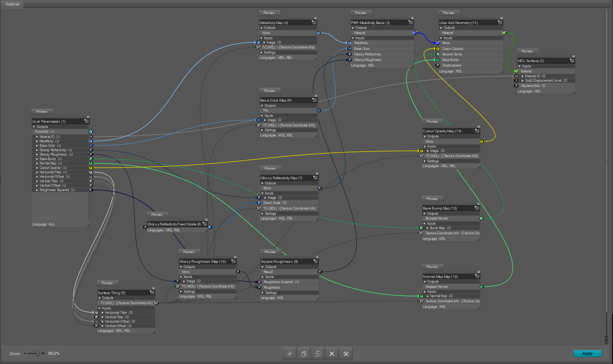613x364 pixels.
Task: Click the zoom out minus button
Action: (25, 354)
